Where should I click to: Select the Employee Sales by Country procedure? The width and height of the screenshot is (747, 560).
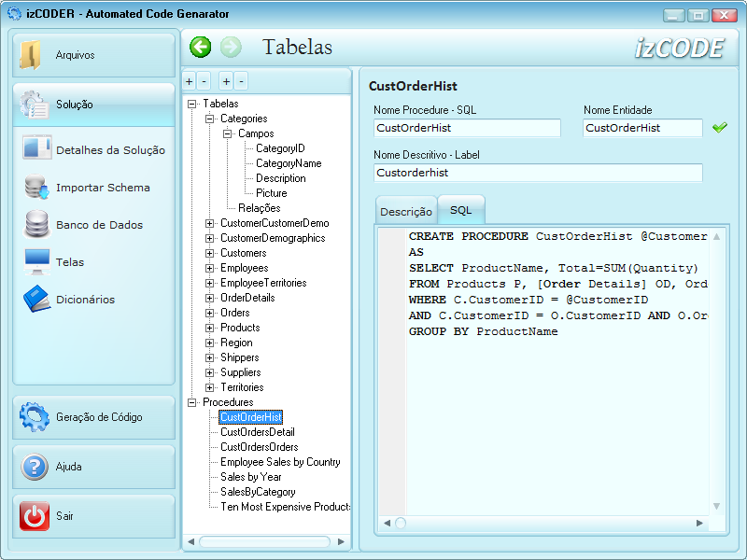tap(280, 462)
